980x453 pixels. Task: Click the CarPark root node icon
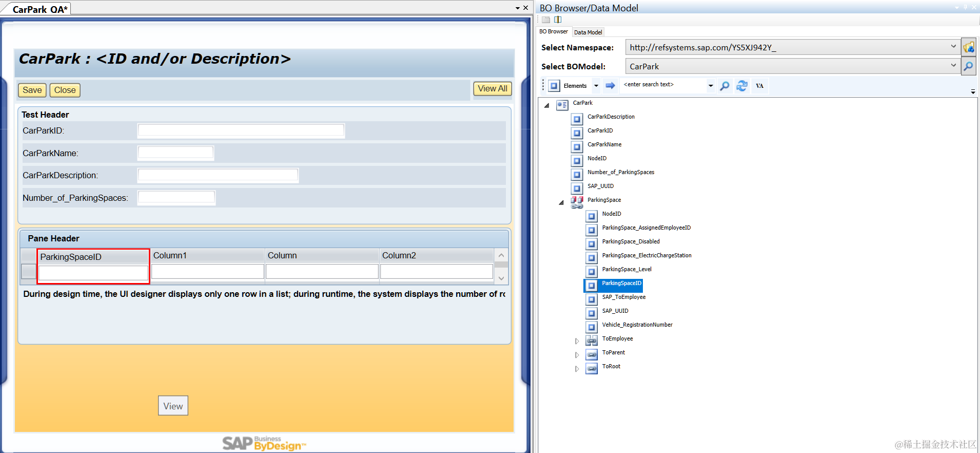click(562, 105)
